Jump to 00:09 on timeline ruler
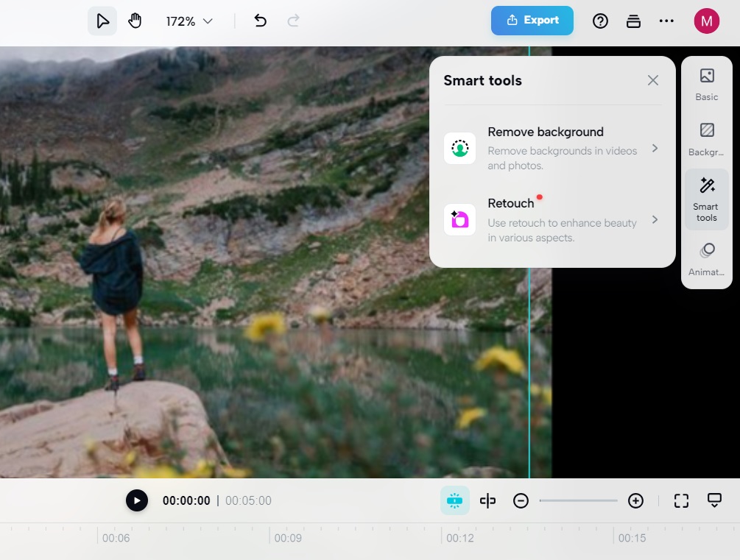740x560 pixels. tap(288, 538)
